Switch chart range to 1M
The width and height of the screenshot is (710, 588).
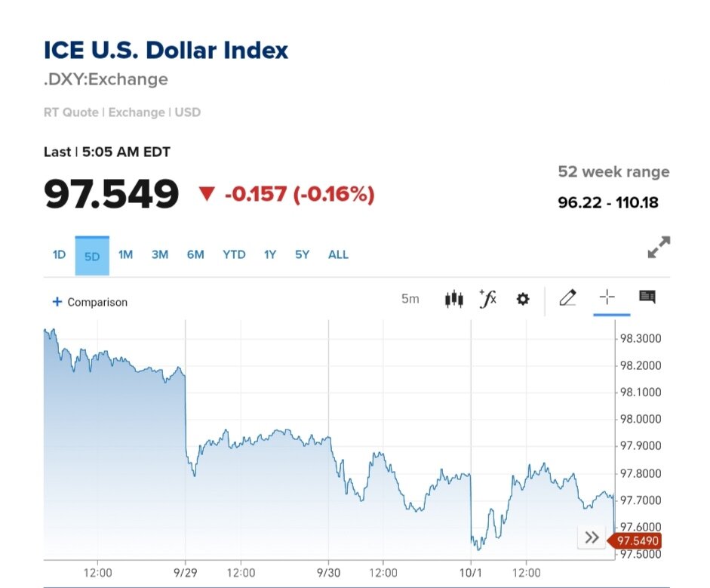[125, 254]
